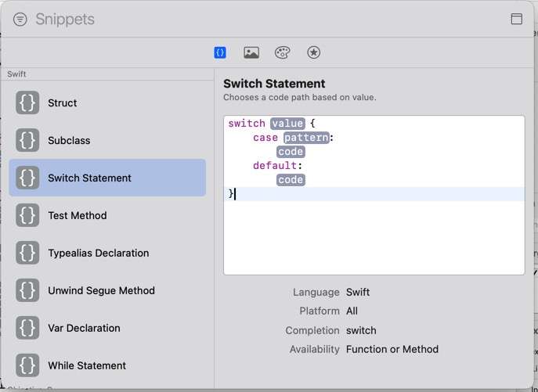Select the Typealias Declaration snippet
Viewport: 538px width, 392px height.
tap(98, 253)
